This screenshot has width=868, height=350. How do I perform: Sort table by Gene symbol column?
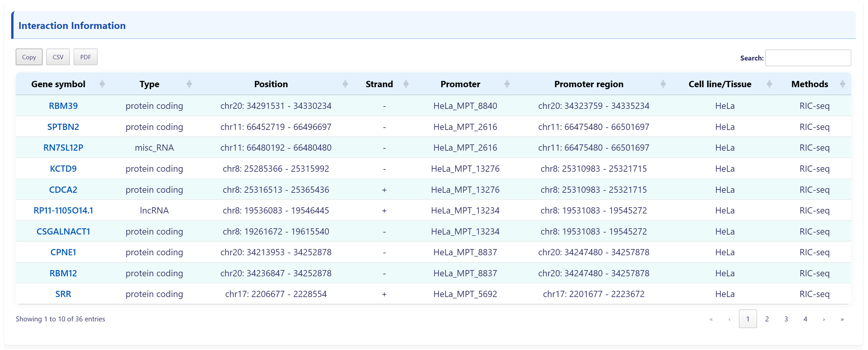[x=58, y=84]
